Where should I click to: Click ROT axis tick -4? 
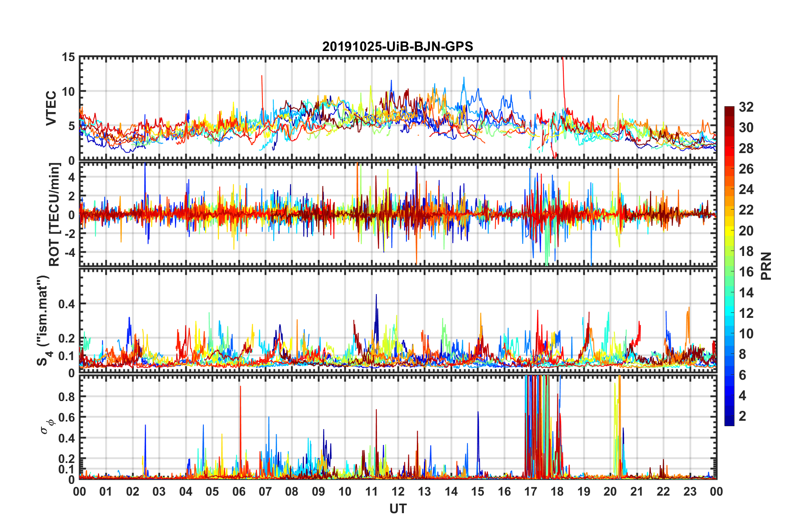69,253
